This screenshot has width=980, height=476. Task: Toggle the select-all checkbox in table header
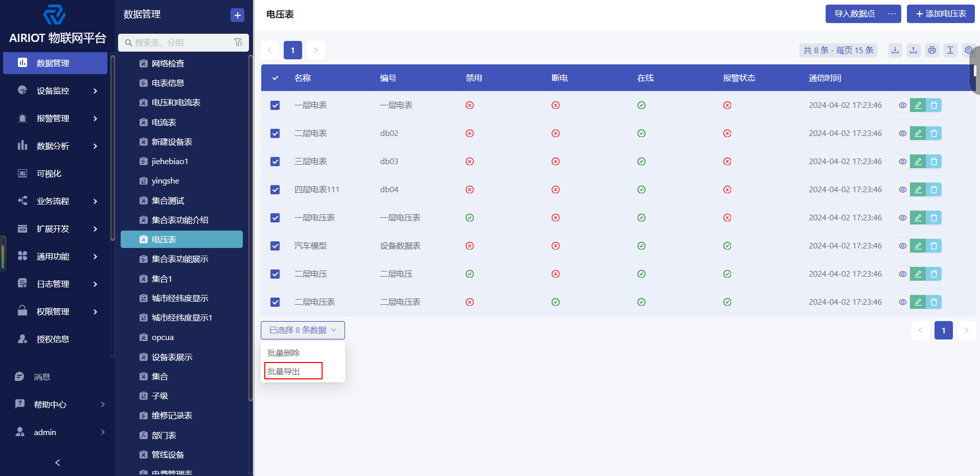point(275,78)
